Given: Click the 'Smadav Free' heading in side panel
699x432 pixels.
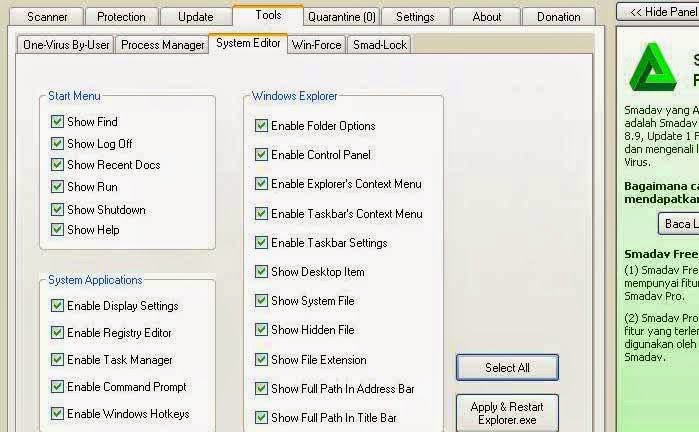Looking at the screenshot, I should click(661, 254).
